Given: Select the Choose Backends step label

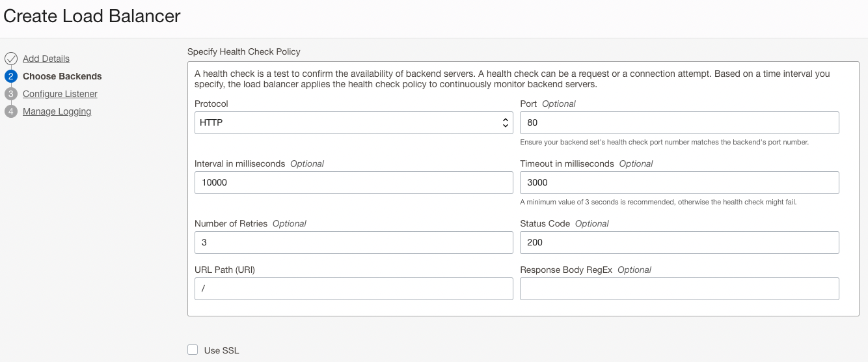Looking at the screenshot, I should pos(62,76).
